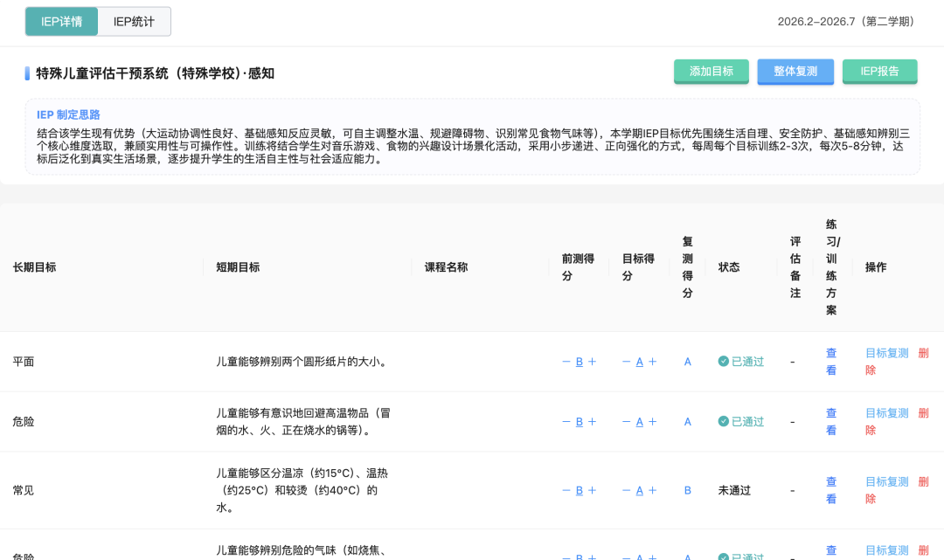Screen dimensions: 944x560
Task: Decrease 目标得分 in the 常见 row
Action: 626,490
